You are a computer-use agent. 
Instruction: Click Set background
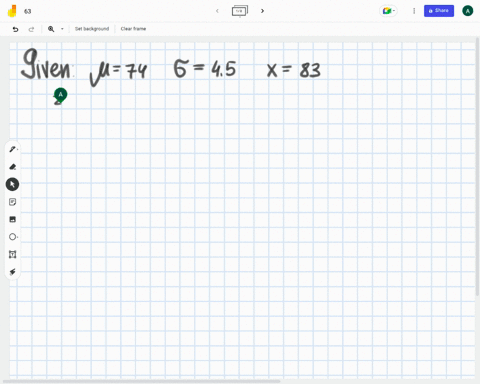coord(92,29)
